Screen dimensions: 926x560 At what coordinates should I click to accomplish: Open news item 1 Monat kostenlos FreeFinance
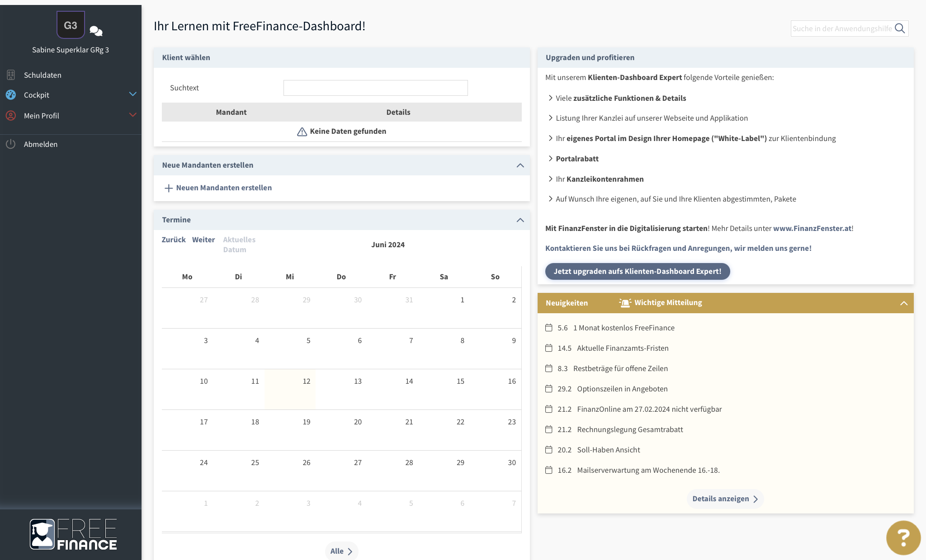[x=624, y=328]
